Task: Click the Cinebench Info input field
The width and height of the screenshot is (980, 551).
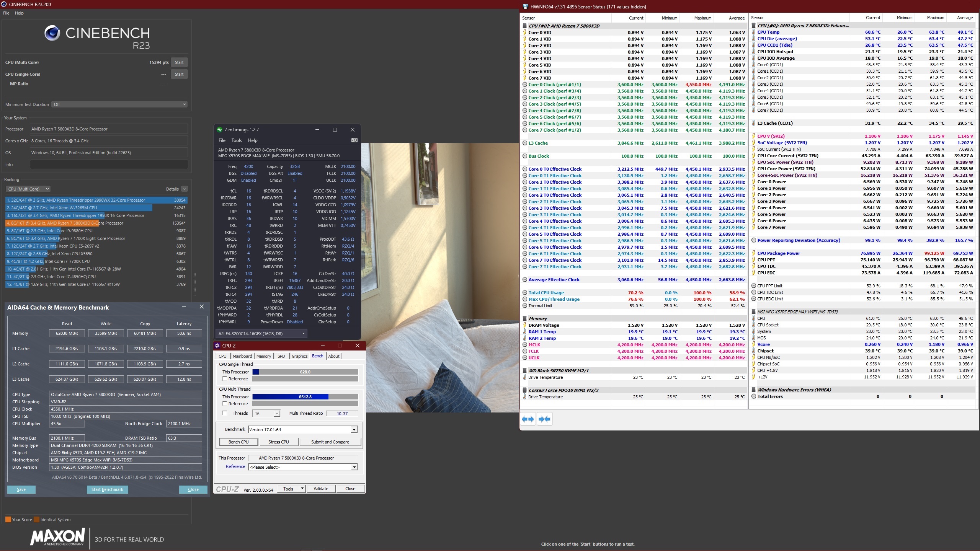Action: click(x=109, y=165)
